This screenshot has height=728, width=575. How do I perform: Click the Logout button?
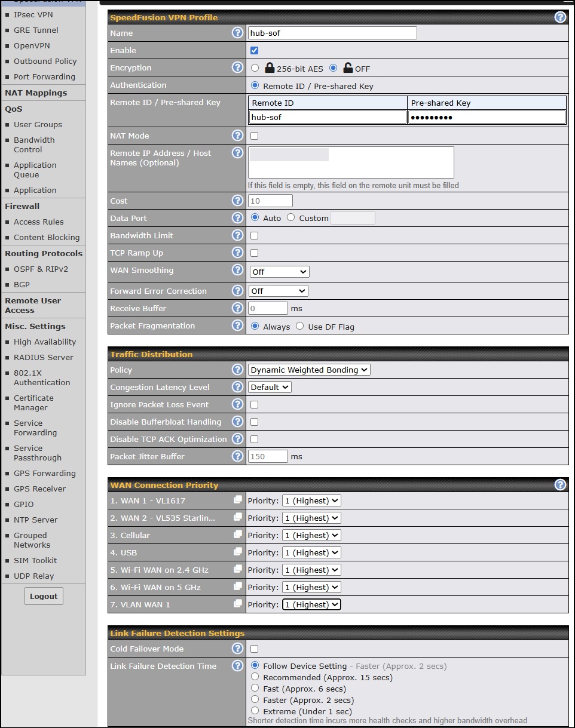point(44,596)
